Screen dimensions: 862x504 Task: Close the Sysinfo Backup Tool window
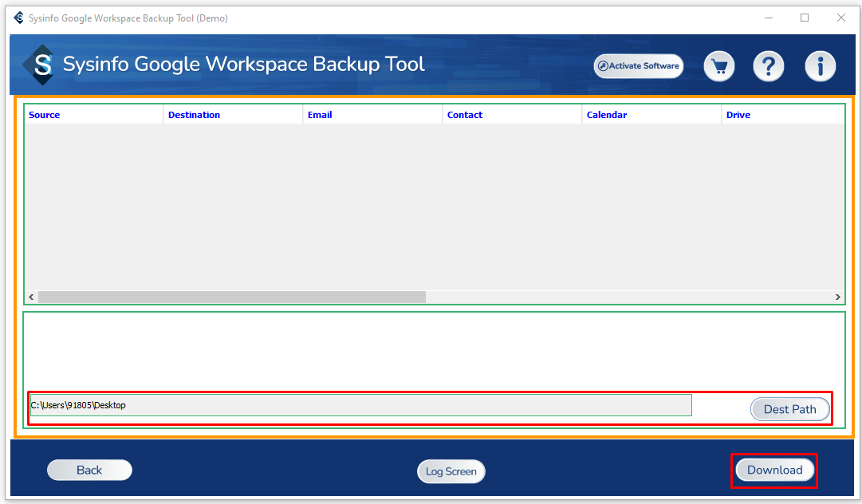pos(841,18)
